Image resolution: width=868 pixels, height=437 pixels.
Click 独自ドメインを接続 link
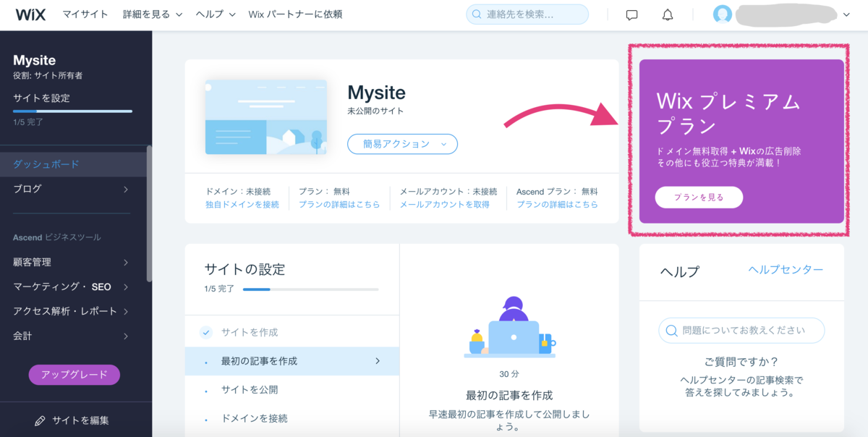242,205
